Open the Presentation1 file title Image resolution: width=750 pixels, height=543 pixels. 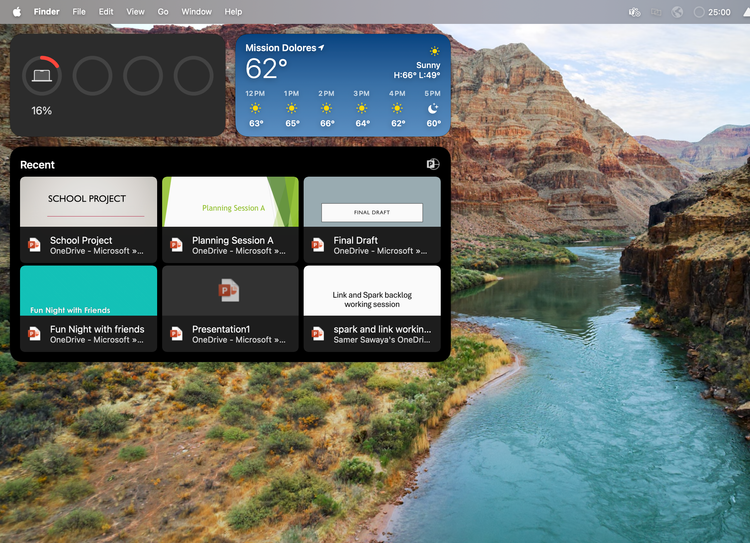(221, 329)
